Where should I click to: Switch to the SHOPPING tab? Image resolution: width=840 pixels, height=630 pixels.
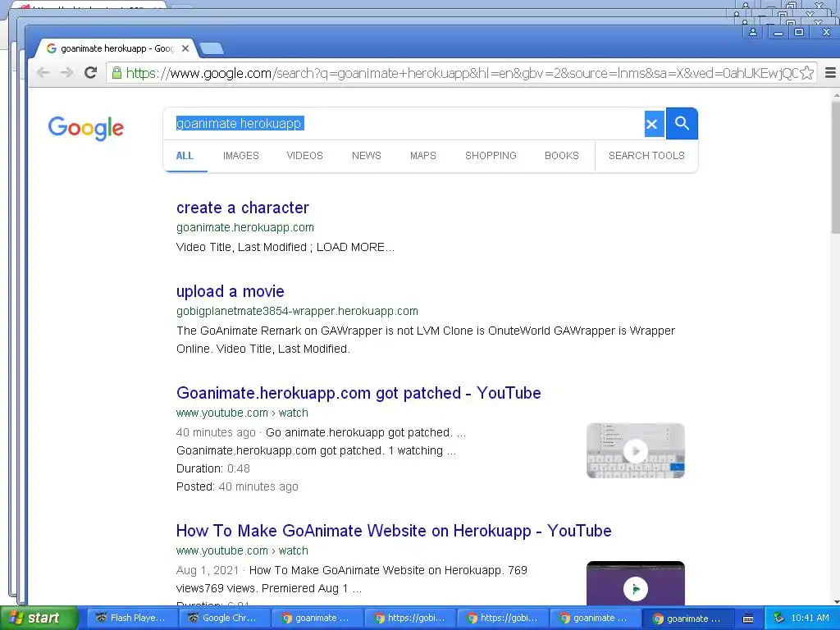coord(491,155)
